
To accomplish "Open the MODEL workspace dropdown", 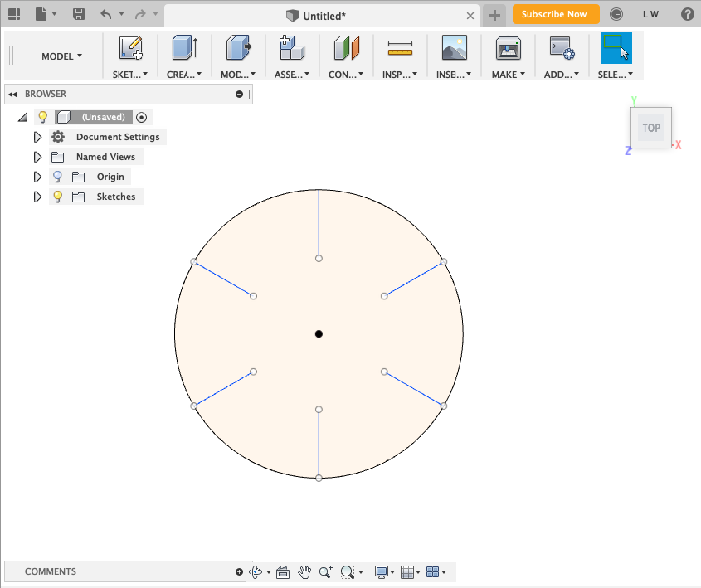I will [61, 56].
